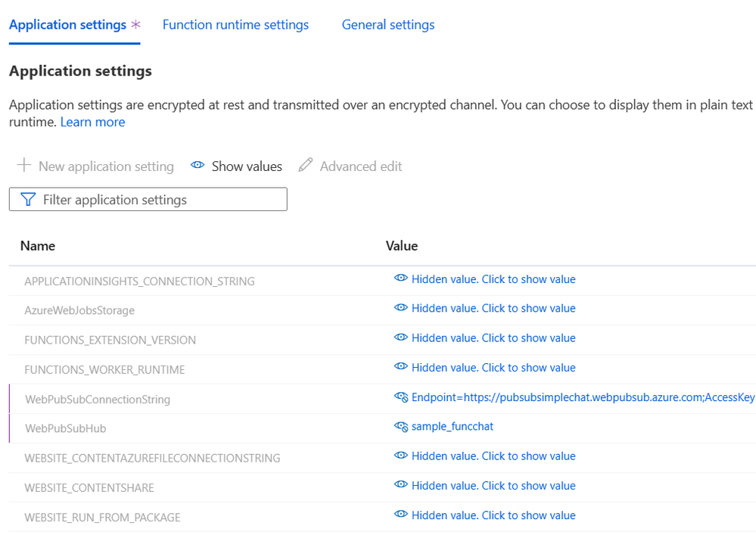Switch to Function runtime settings tab

pyautogui.click(x=235, y=25)
